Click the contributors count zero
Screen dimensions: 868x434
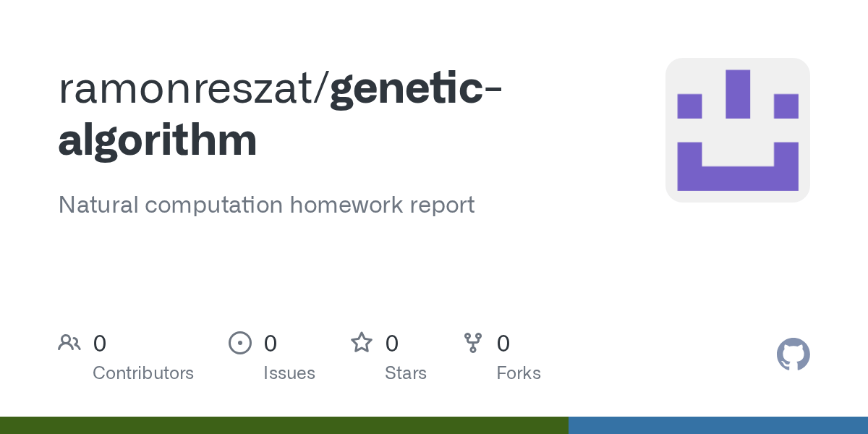(100, 343)
